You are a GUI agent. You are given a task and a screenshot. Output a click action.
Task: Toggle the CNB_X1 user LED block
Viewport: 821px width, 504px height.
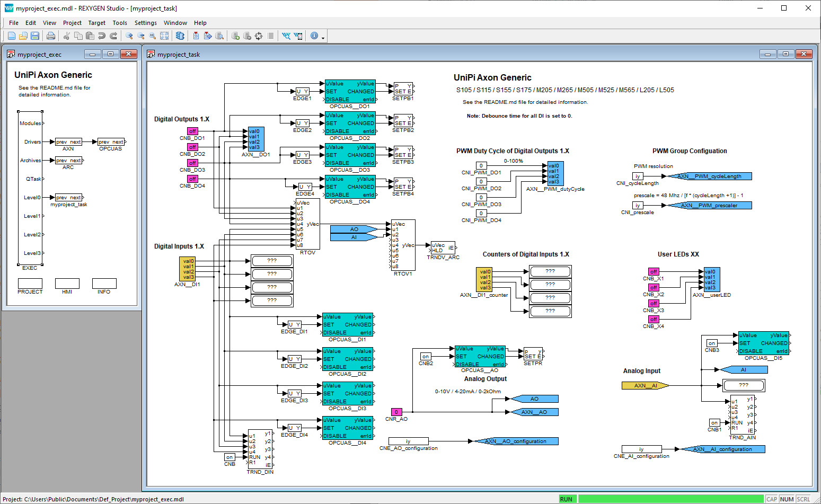tap(654, 271)
